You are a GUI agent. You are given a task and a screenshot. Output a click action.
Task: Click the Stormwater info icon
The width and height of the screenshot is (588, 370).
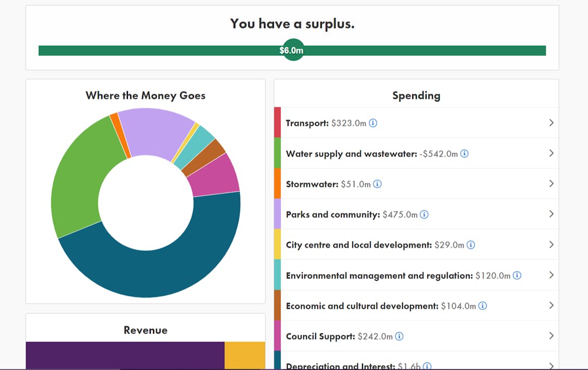tap(377, 184)
